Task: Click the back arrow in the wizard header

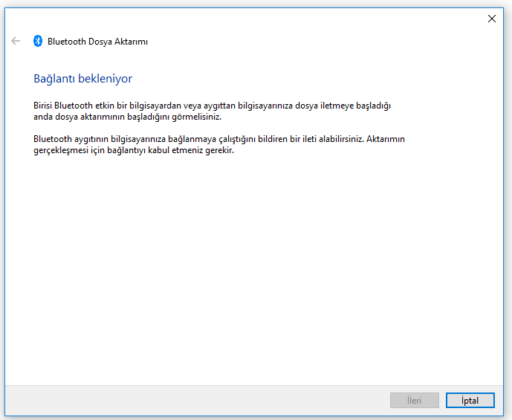Action: 16,42
